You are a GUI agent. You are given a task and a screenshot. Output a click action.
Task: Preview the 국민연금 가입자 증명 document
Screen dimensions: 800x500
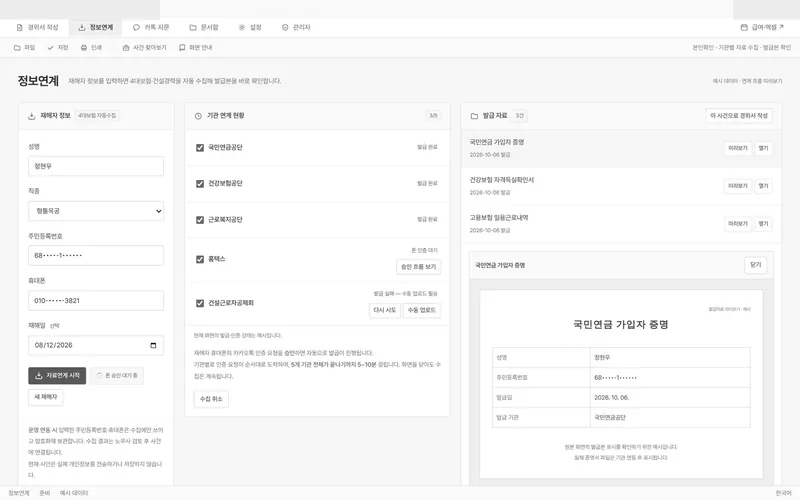coord(738,148)
